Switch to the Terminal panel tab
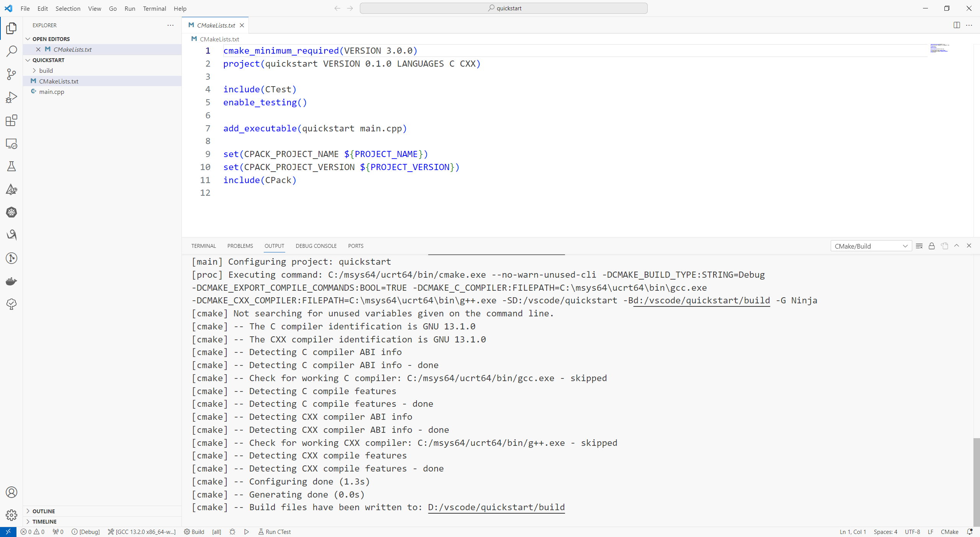This screenshot has width=980, height=537. [x=204, y=246]
